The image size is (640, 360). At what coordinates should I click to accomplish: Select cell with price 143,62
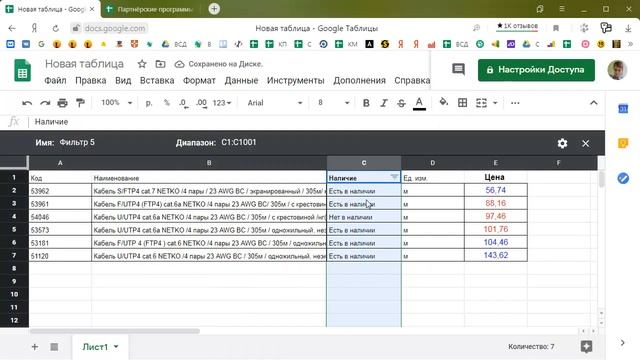pos(496,255)
